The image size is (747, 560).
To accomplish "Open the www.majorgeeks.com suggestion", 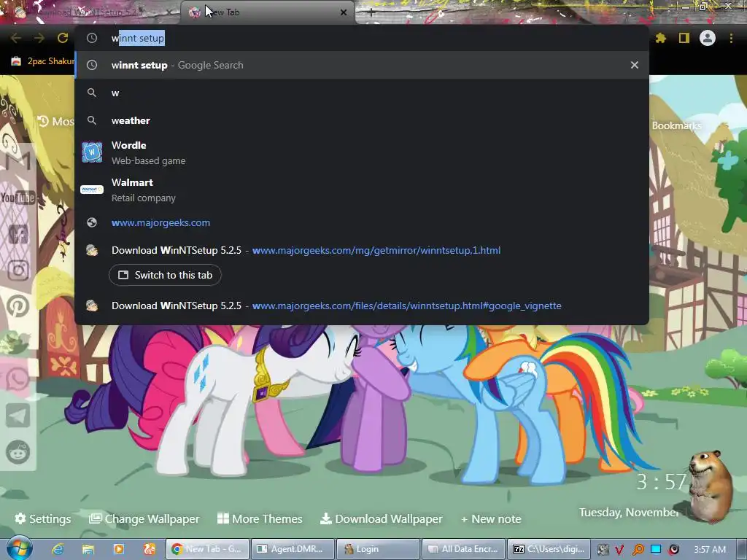I will pos(362,222).
